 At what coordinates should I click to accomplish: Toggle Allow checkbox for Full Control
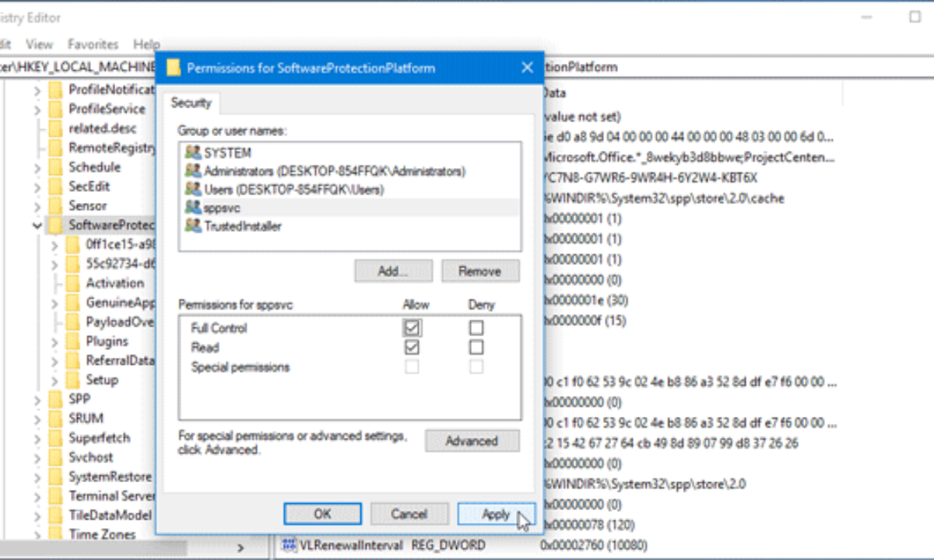(412, 327)
